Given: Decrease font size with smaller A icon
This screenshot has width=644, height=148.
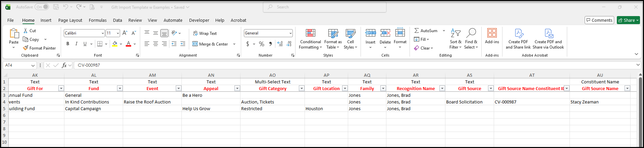Looking at the screenshot, I should (x=133, y=33).
